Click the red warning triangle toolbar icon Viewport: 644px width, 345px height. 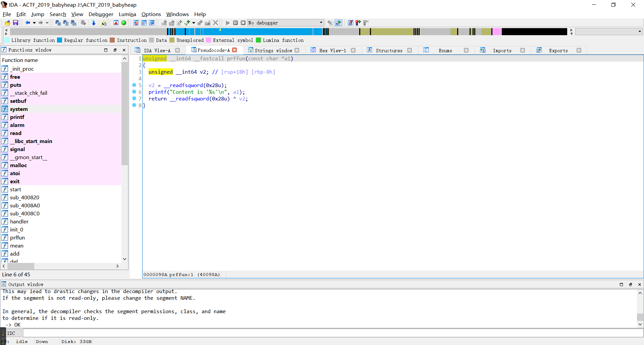click(x=116, y=23)
